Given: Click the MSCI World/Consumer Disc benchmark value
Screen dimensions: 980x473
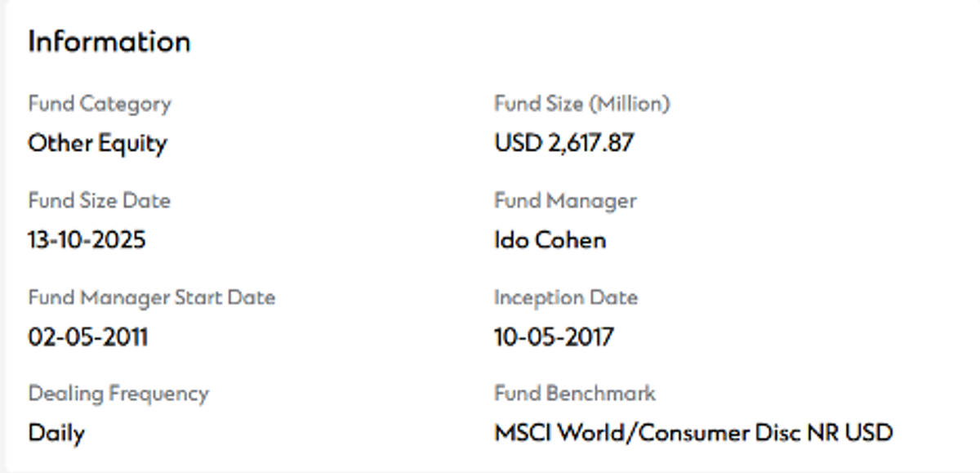Looking at the screenshot, I should [693, 432].
